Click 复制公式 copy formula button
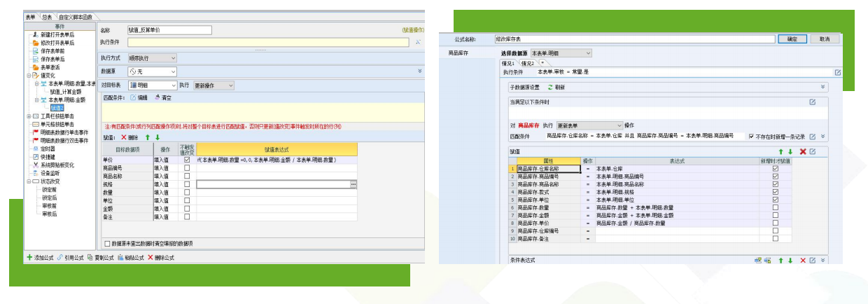 tap(99, 258)
